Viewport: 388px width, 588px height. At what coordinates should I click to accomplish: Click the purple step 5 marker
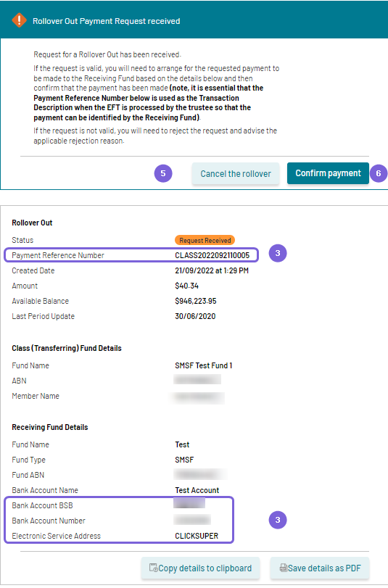tap(163, 173)
